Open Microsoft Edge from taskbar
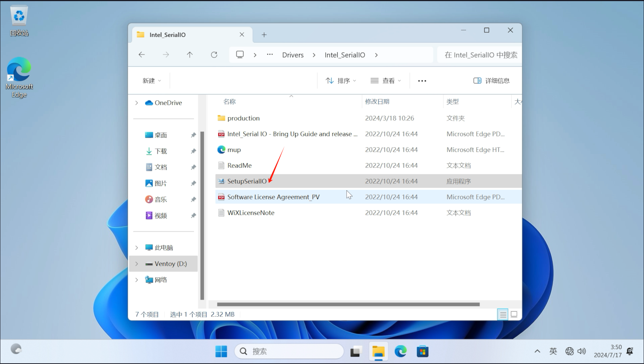Viewport: 644px width, 364px height. click(401, 351)
